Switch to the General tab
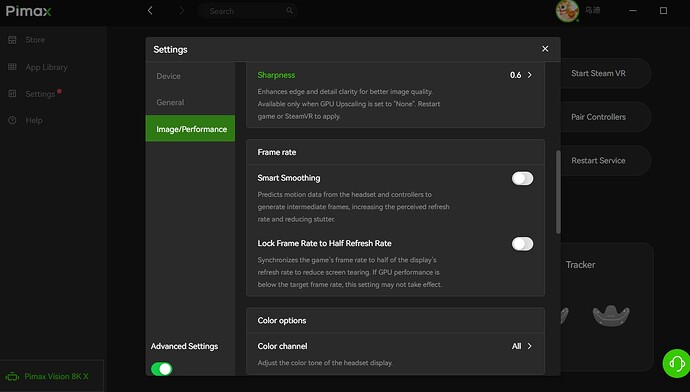The height and width of the screenshot is (392, 690). [190, 103]
